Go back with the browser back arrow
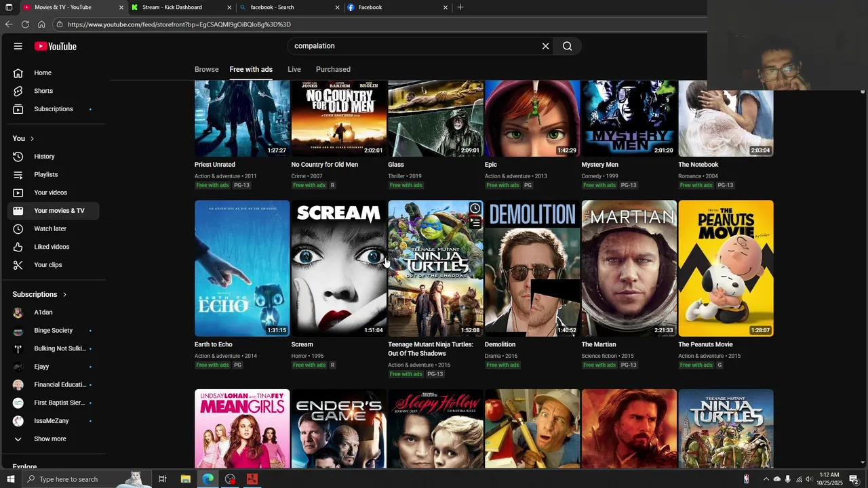868x488 pixels. pyautogui.click(x=9, y=24)
